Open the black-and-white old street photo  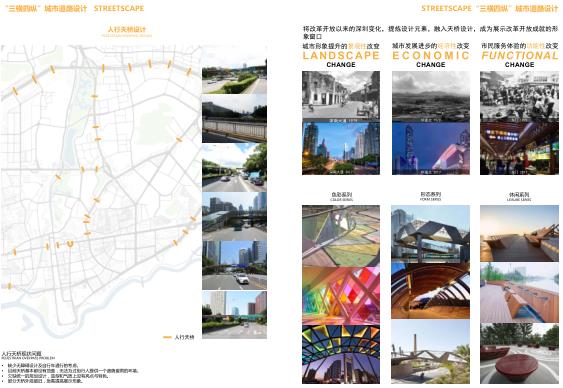click(341, 96)
